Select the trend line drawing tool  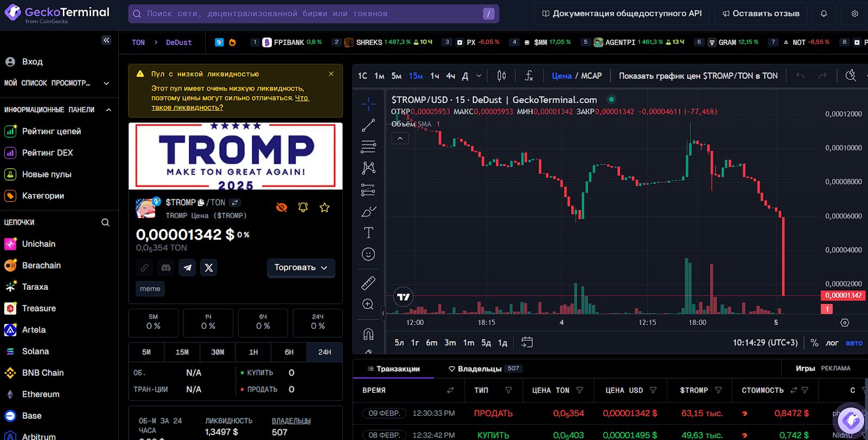[368, 125]
